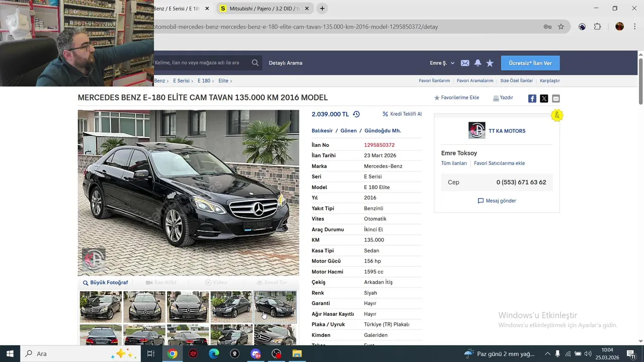Screen dimensions: 644x362
Task: Open Google Chrome from the taskbar
Action: [173, 353]
